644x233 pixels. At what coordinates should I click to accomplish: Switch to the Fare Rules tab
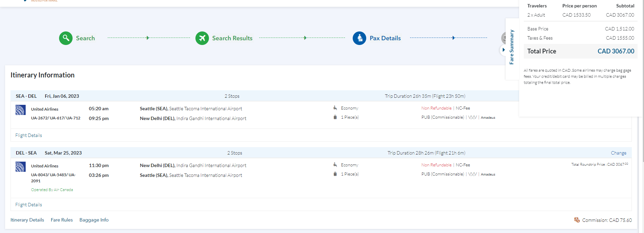(x=62, y=220)
